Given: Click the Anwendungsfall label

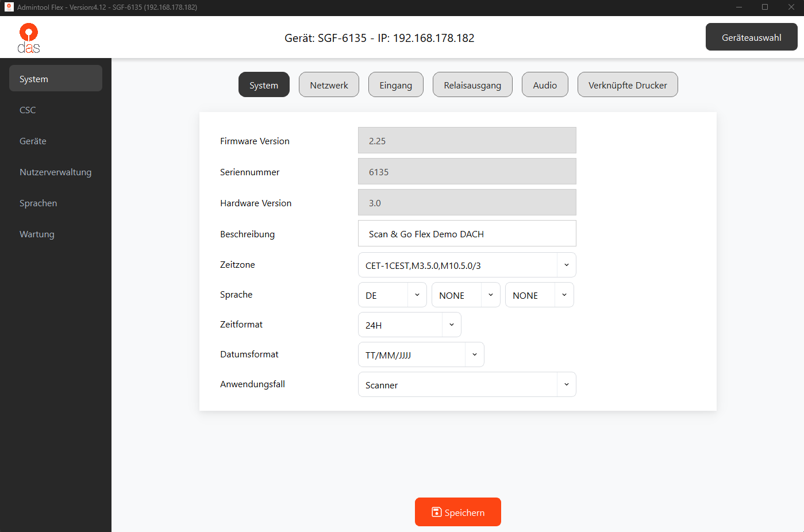Looking at the screenshot, I should tap(252, 384).
